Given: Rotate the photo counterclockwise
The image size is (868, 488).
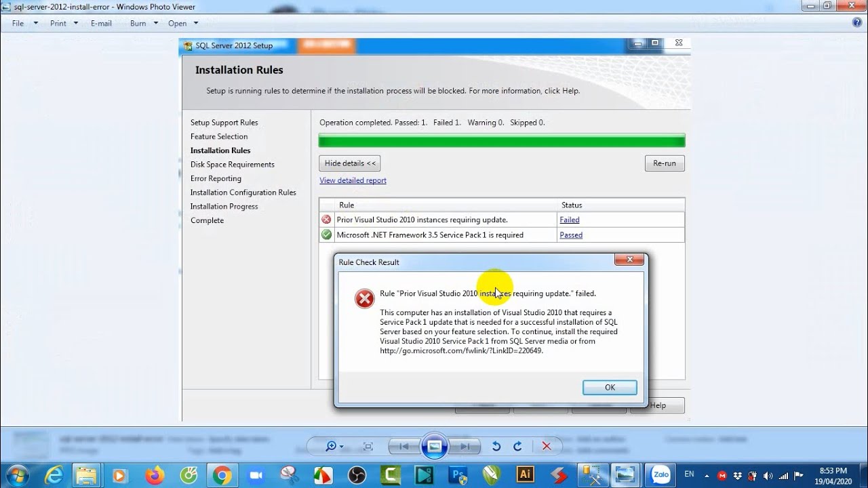Looking at the screenshot, I should pyautogui.click(x=496, y=446).
